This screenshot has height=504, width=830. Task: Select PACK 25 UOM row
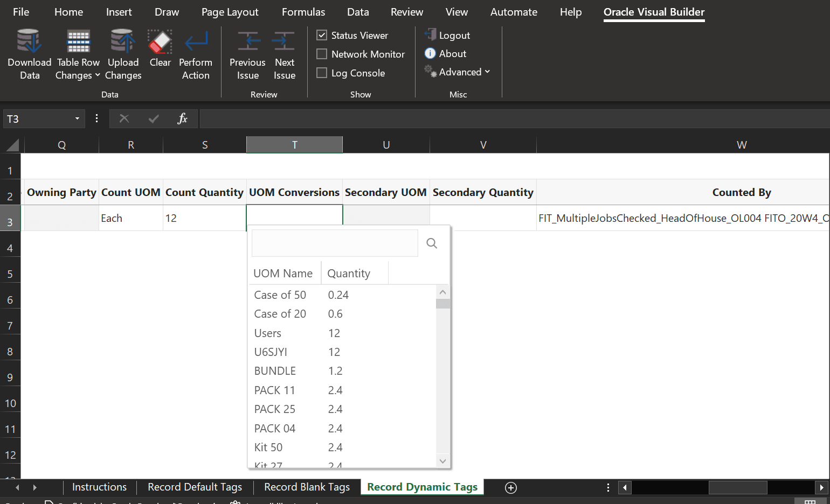click(342, 409)
